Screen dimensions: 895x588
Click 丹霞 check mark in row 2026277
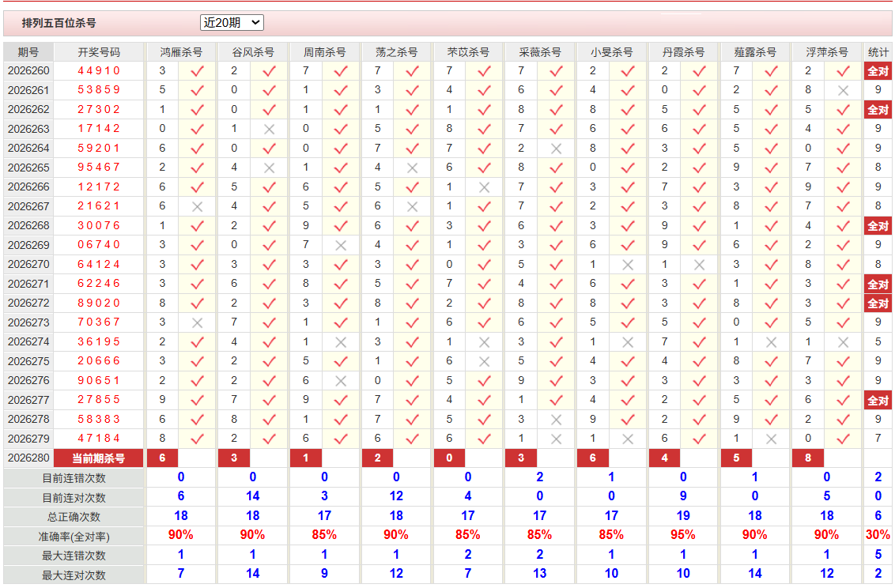click(699, 401)
